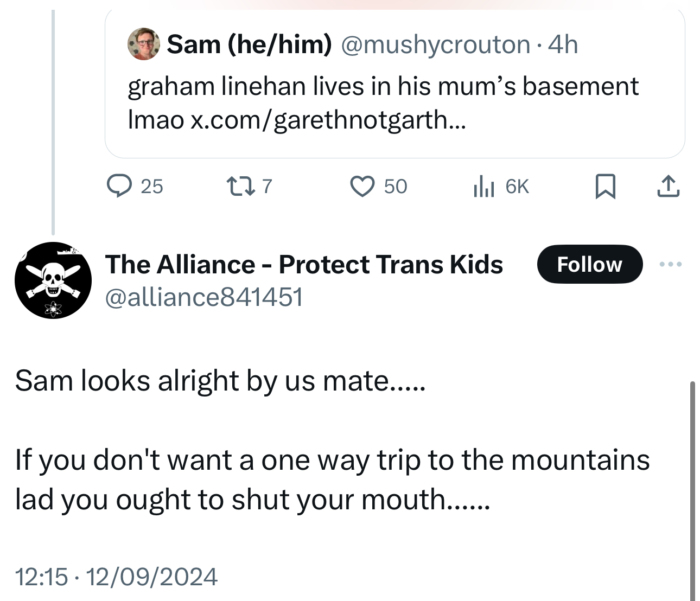This screenshot has height=601, width=700.
Task: Click Sam's small profile avatar
Action: tap(143, 44)
